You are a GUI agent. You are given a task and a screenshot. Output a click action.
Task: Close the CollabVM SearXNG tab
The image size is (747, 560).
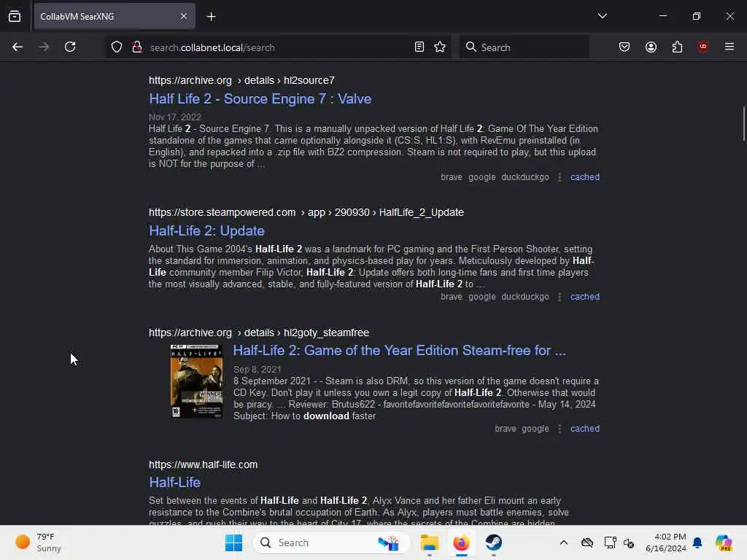tap(184, 16)
